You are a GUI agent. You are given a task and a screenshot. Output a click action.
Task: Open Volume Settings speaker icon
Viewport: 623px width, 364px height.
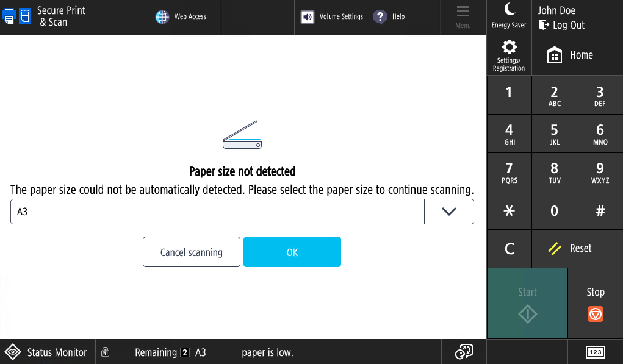307,17
